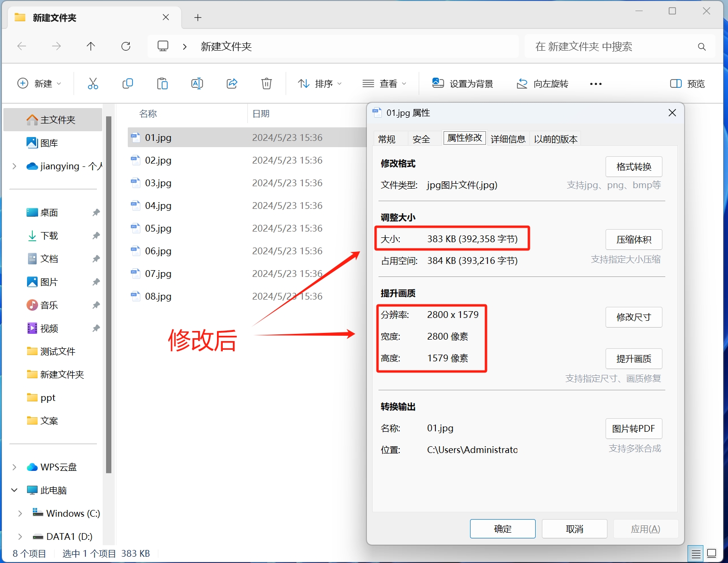The image size is (728, 563).
Task: Delete the selected file with trash icon
Action: coord(267,83)
